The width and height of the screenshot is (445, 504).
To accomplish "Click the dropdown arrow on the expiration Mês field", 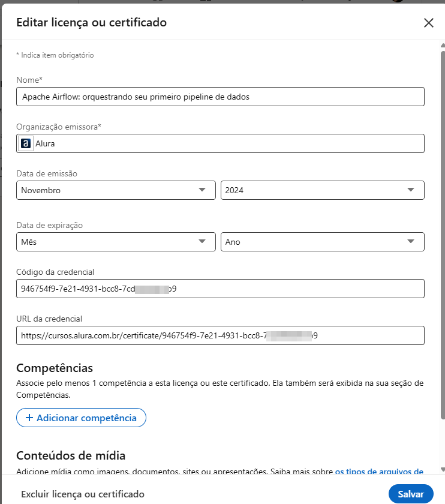I will [204, 241].
